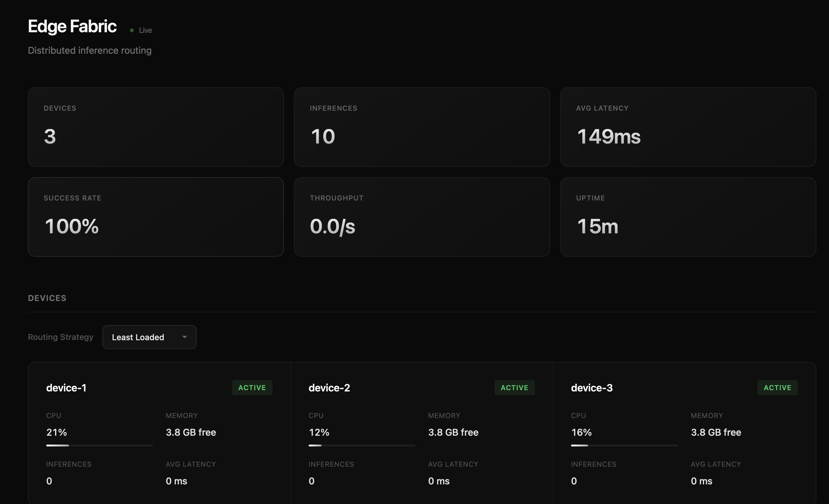Click device-1 ACTIVE status badge
This screenshot has width=829, height=504.
click(252, 388)
